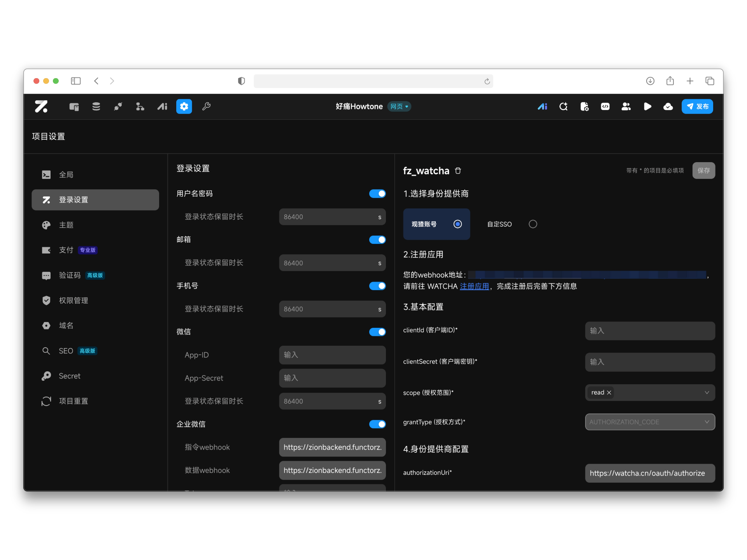
Task: Follow the 注册应用 link
Action: click(474, 286)
